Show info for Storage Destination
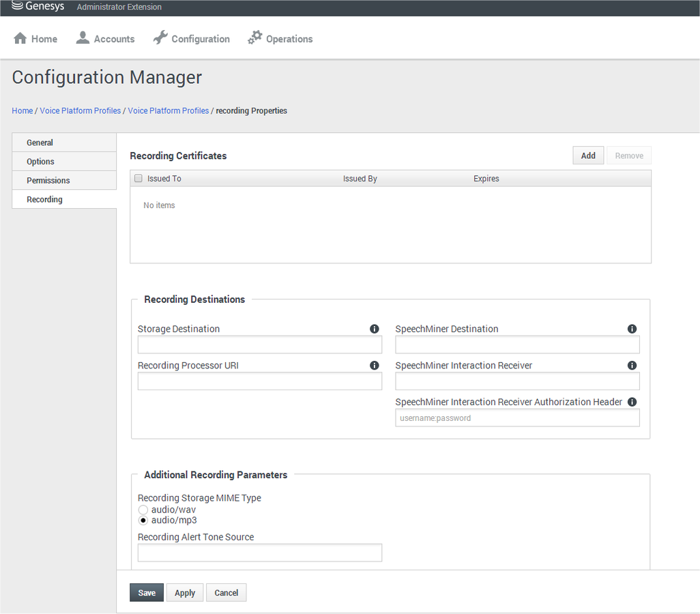Image resolution: width=700 pixels, height=614 pixels. (374, 329)
